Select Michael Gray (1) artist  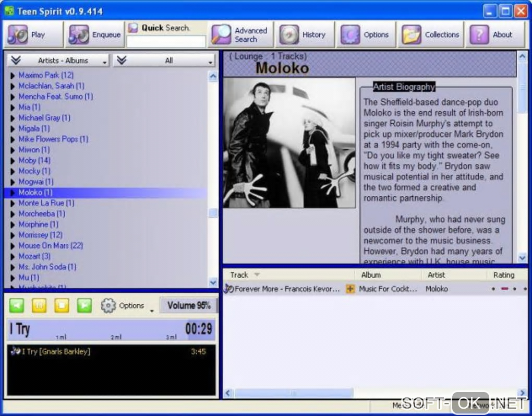click(44, 118)
